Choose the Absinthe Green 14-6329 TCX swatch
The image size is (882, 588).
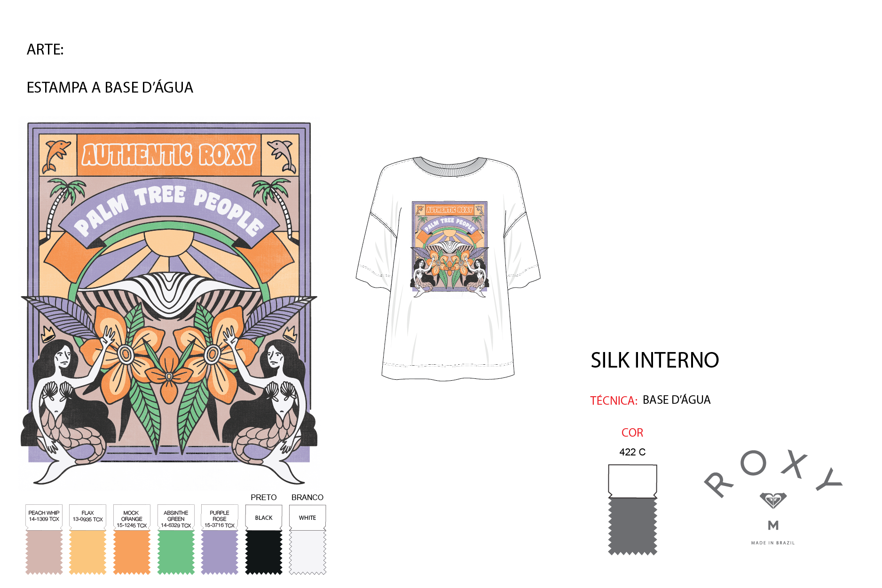click(176, 539)
